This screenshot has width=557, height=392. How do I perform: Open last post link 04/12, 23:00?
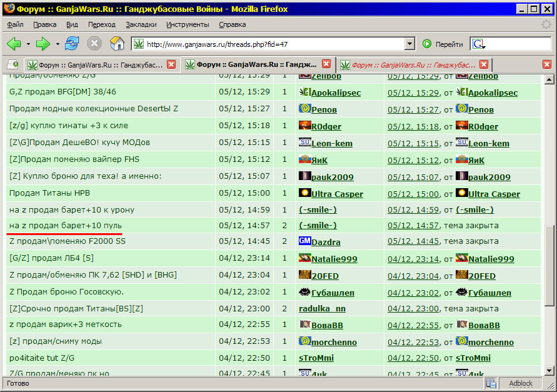pos(413,308)
